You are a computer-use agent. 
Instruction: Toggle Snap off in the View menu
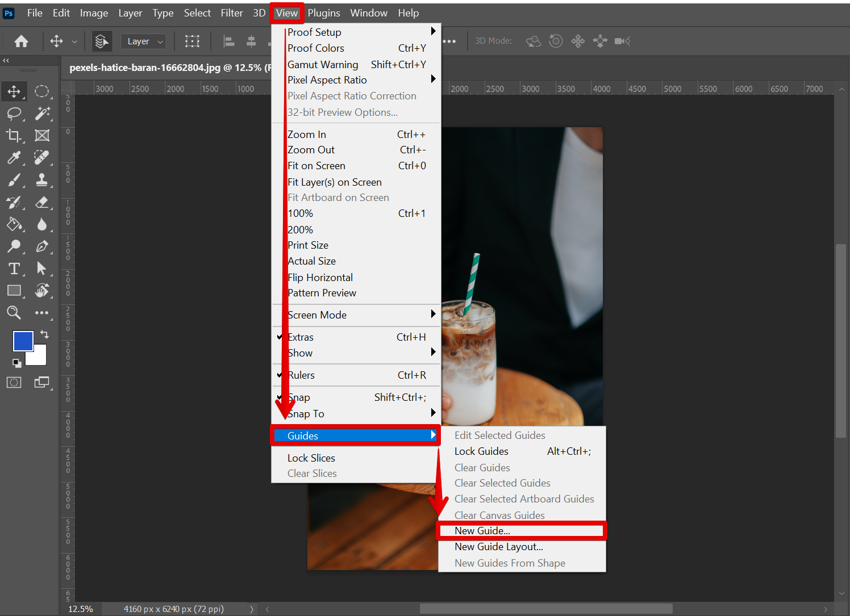299,397
